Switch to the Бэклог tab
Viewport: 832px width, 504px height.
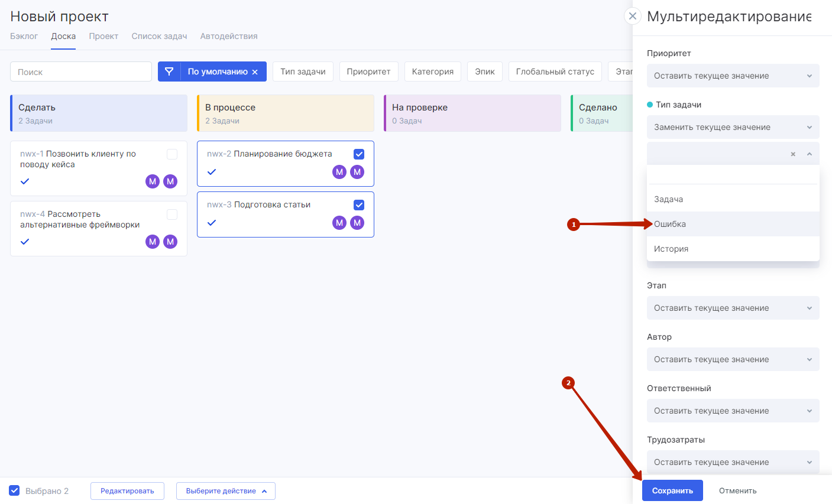coord(24,36)
